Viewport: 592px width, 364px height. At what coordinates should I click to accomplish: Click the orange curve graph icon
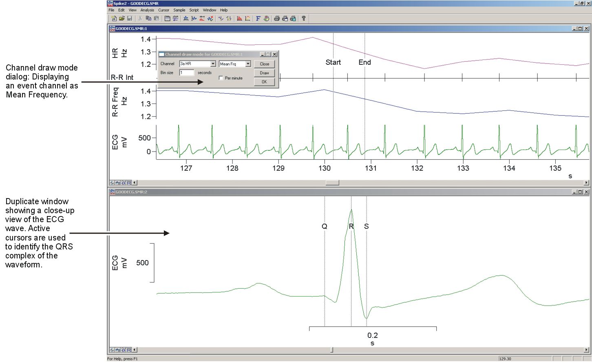tap(247, 18)
